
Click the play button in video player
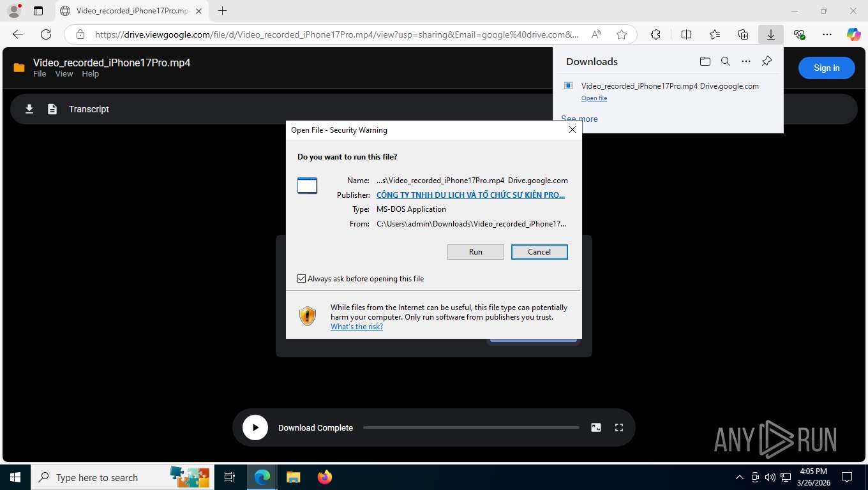(255, 427)
